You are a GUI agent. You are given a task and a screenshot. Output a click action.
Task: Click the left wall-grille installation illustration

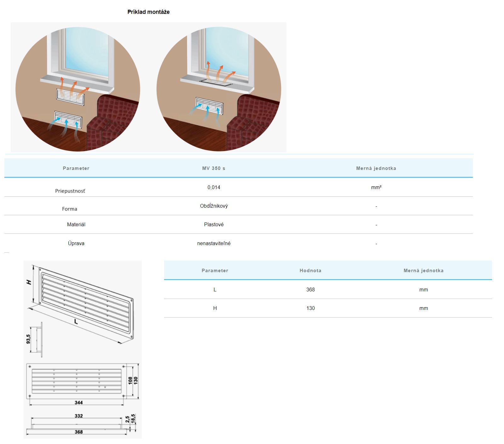click(78, 89)
